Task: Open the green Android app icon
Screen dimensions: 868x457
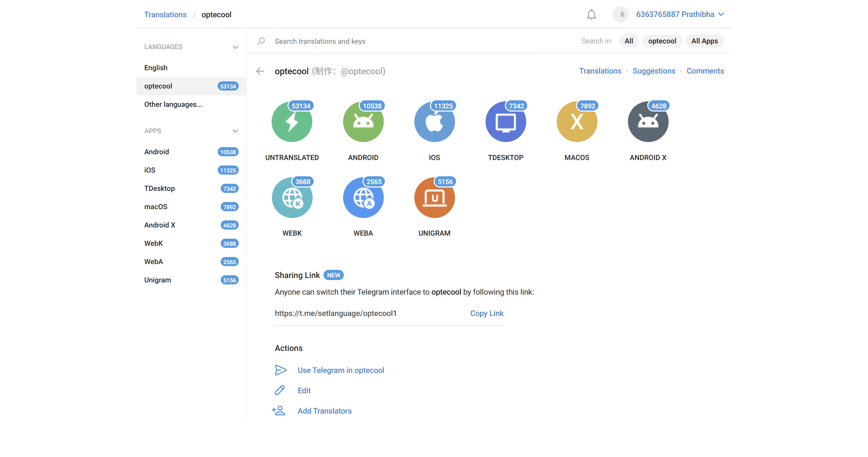Action: click(x=363, y=122)
